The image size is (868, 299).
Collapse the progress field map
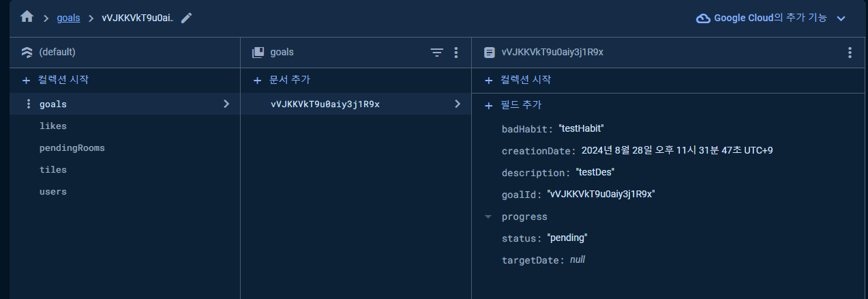pyautogui.click(x=488, y=216)
